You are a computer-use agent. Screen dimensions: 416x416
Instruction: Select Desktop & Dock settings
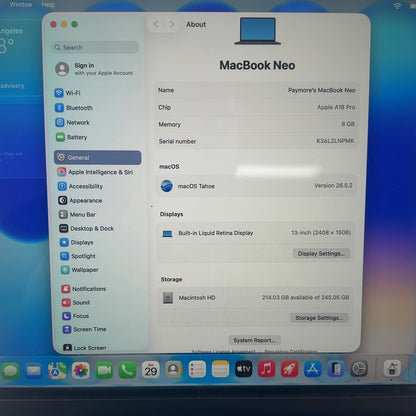pyautogui.click(x=87, y=228)
